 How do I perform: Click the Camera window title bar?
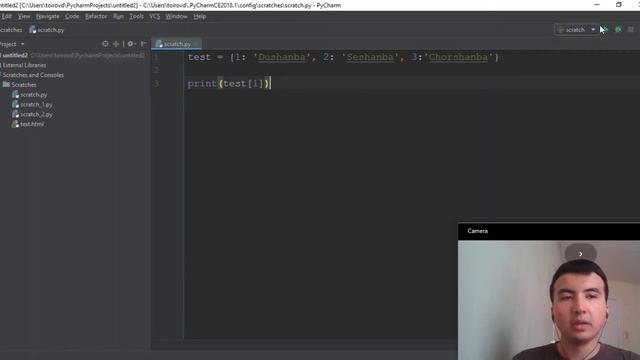(549, 231)
